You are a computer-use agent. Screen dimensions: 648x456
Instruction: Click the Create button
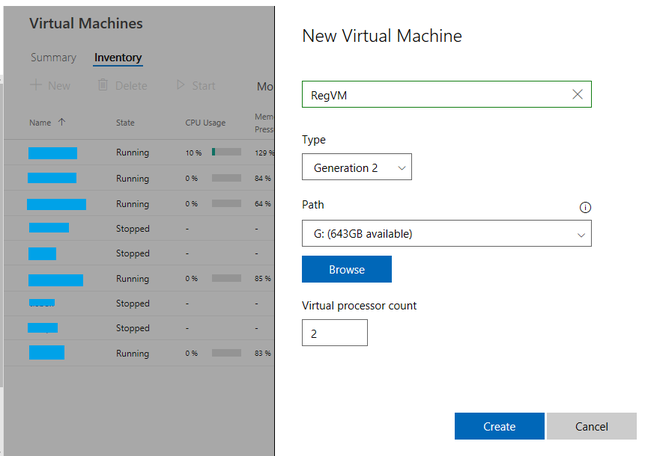(499, 426)
